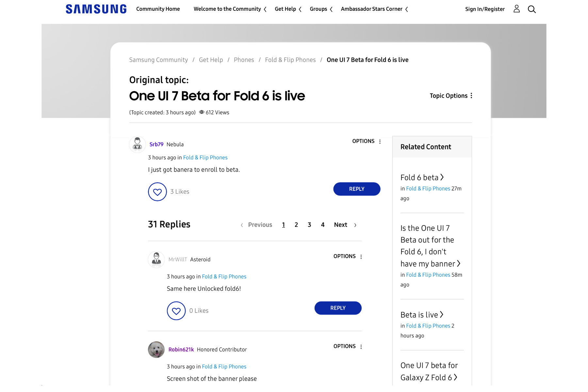Expand the Groups navigation menu

[321, 9]
